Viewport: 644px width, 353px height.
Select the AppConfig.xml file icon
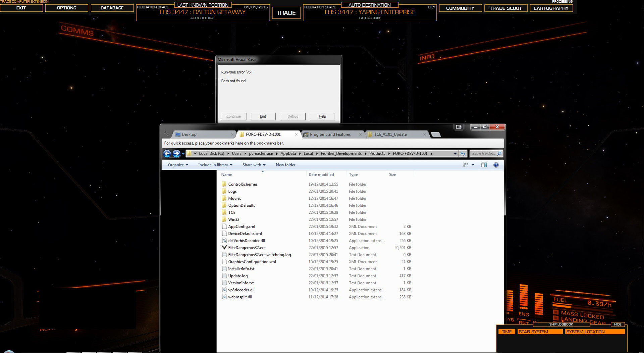pos(224,226)
